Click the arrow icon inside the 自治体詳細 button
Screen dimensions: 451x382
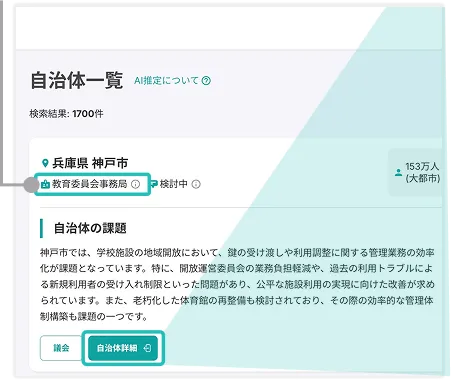(x=147, y=348)
